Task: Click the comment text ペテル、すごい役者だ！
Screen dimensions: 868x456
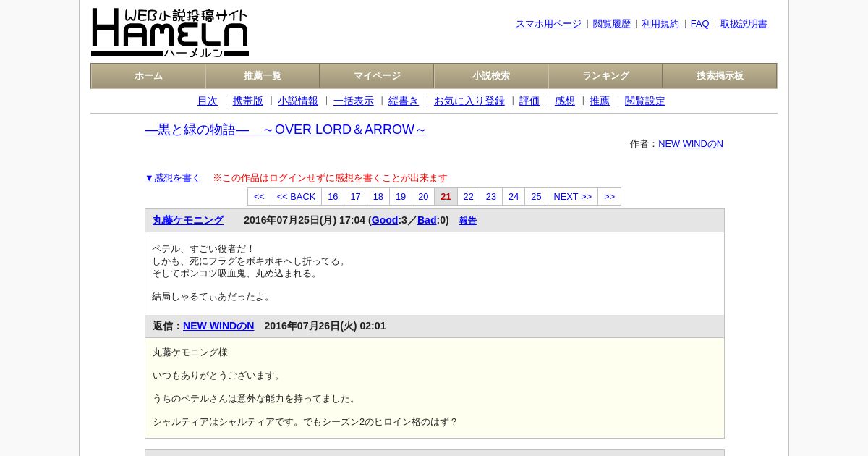Action: (203, 249)
